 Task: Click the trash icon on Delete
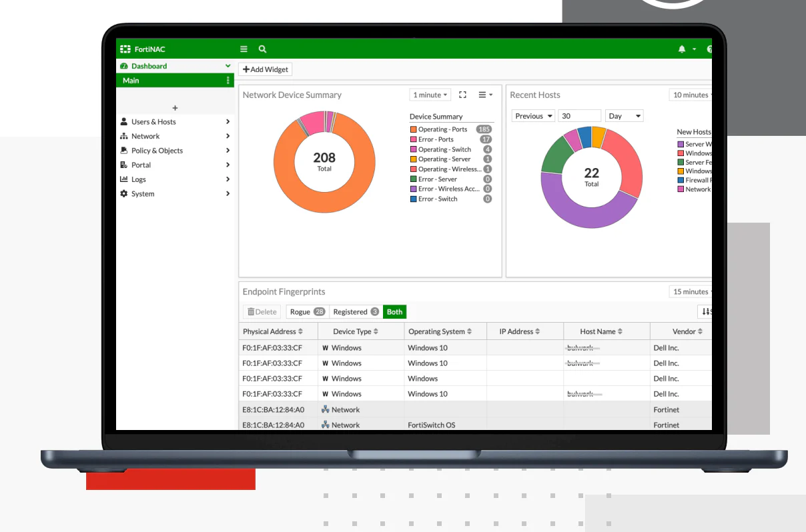251,312
